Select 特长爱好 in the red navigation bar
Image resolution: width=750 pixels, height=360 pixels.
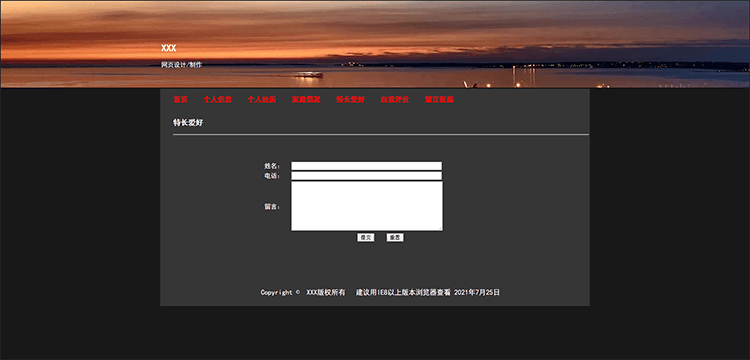(x=350, y=99)
